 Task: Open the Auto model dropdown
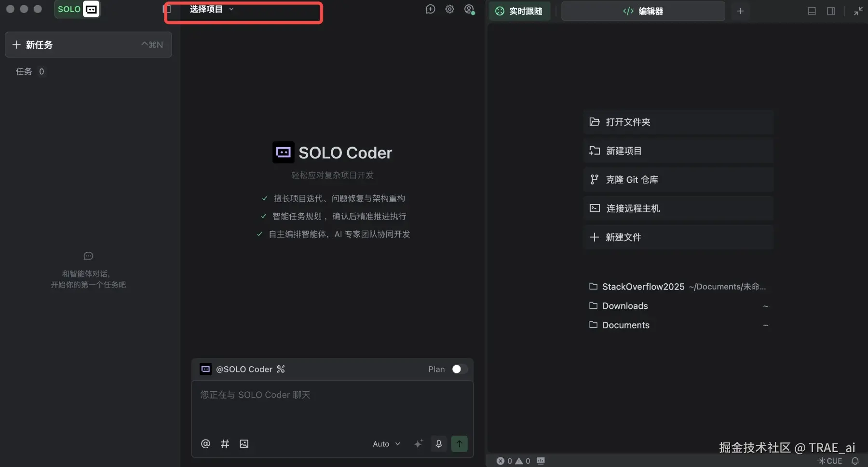[386, 444]
